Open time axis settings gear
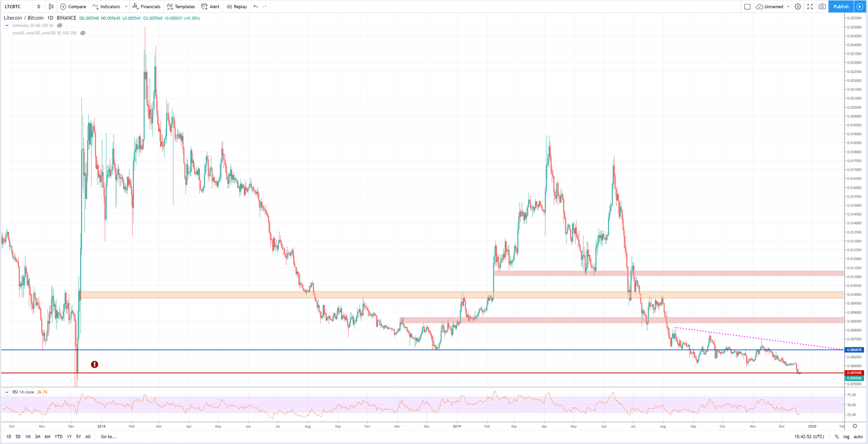Viewport: 868px width, 444px height. (x=855, y=426)
